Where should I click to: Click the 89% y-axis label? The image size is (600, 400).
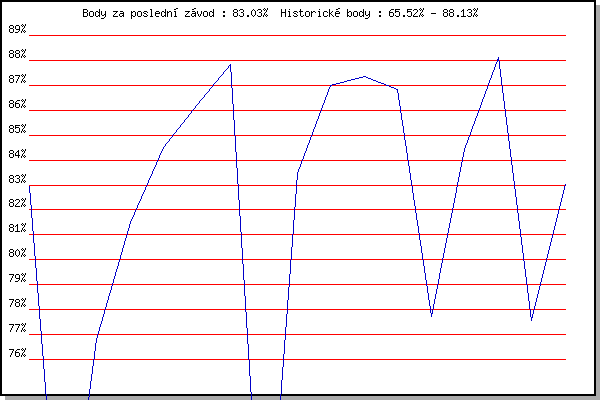coord(18,29)
